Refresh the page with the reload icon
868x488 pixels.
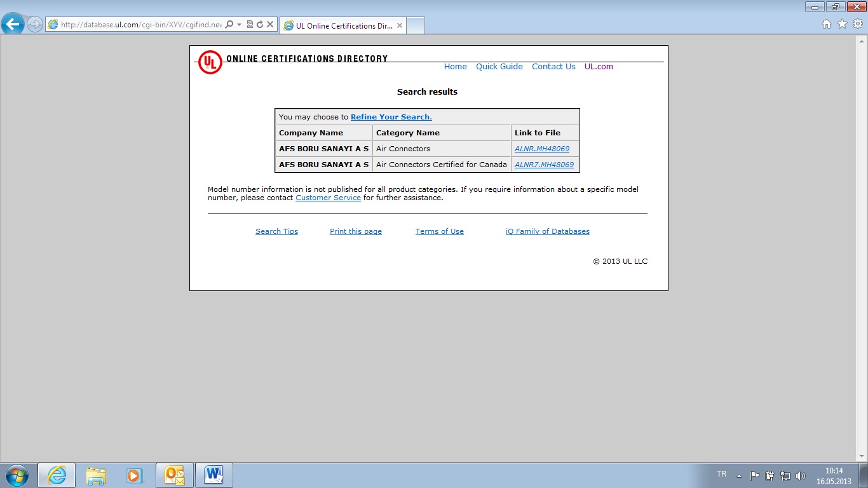260,25
